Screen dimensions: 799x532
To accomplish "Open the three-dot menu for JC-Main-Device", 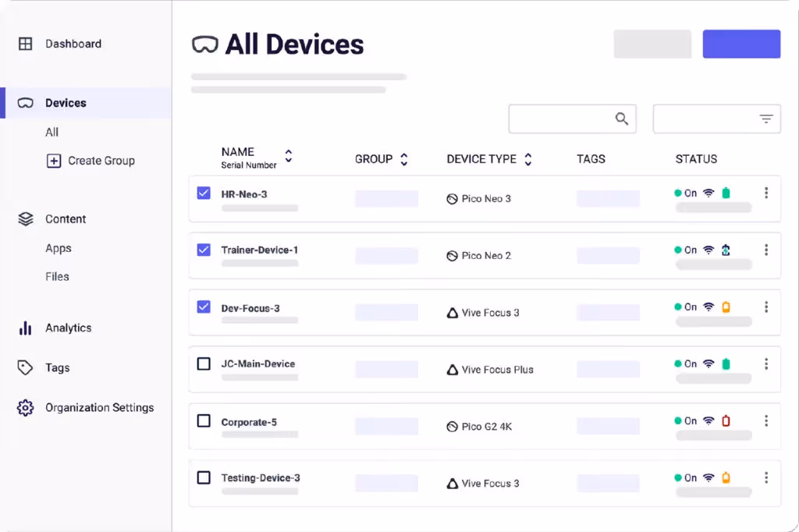I will pyautogui.click(x=766, y=364).
